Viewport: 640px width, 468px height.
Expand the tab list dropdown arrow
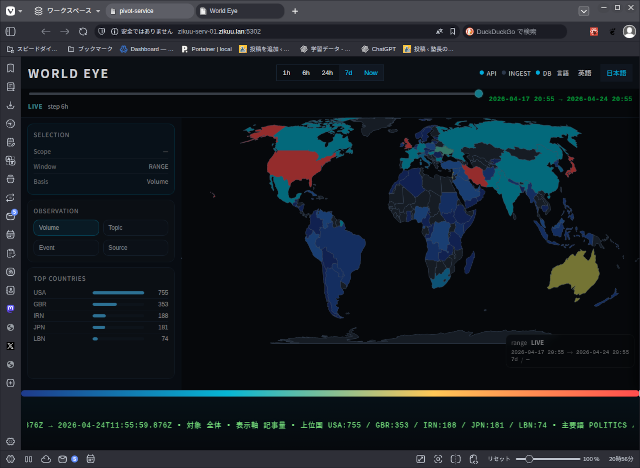(x=583, y=10)
